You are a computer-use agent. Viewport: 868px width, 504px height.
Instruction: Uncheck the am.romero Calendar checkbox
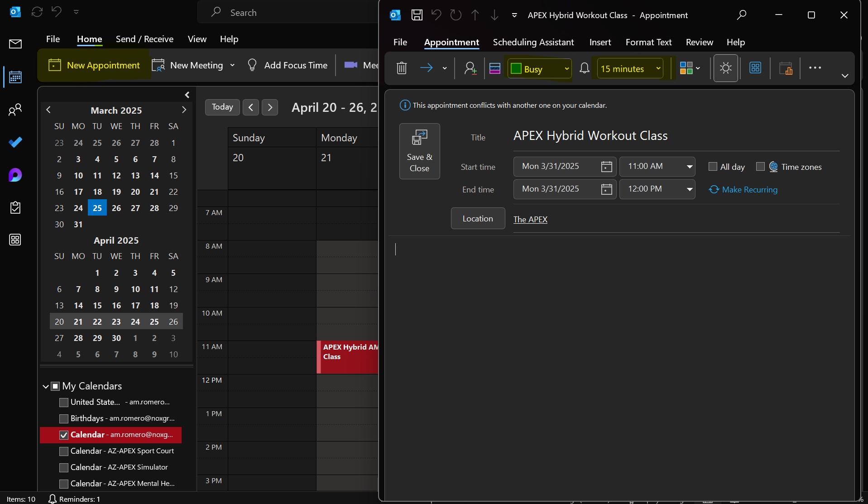coord(64,435)
